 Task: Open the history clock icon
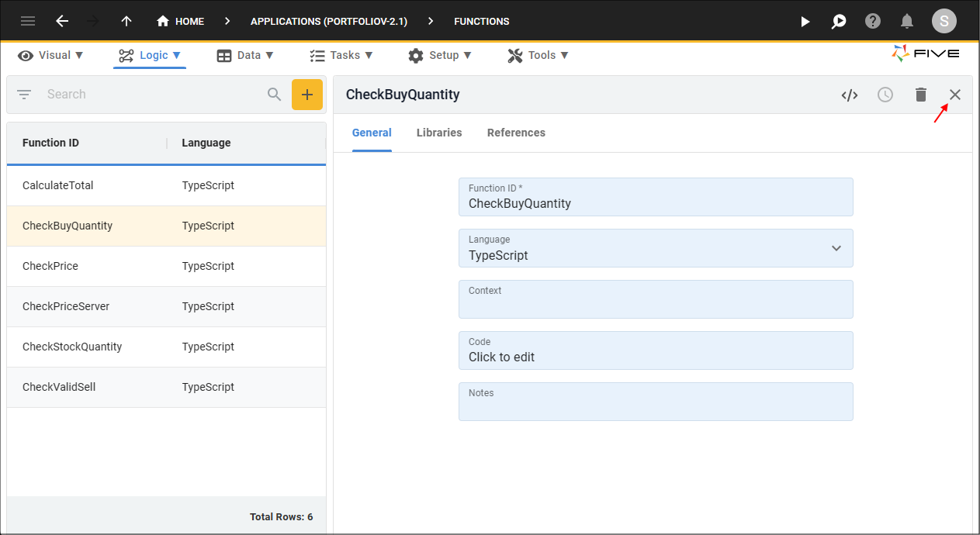(x=885, y=95)
